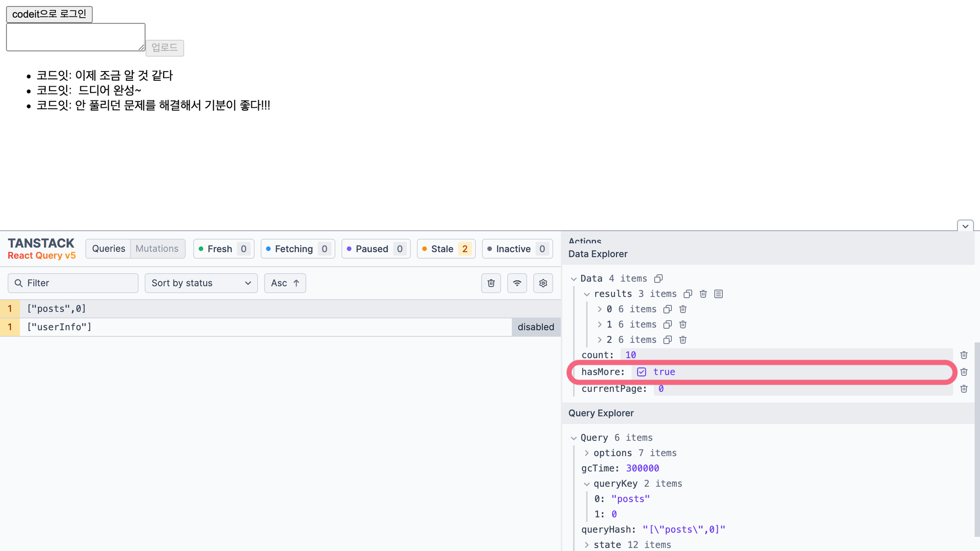
Task: Click the currentPage value 0 field
Action: point(804,389)
